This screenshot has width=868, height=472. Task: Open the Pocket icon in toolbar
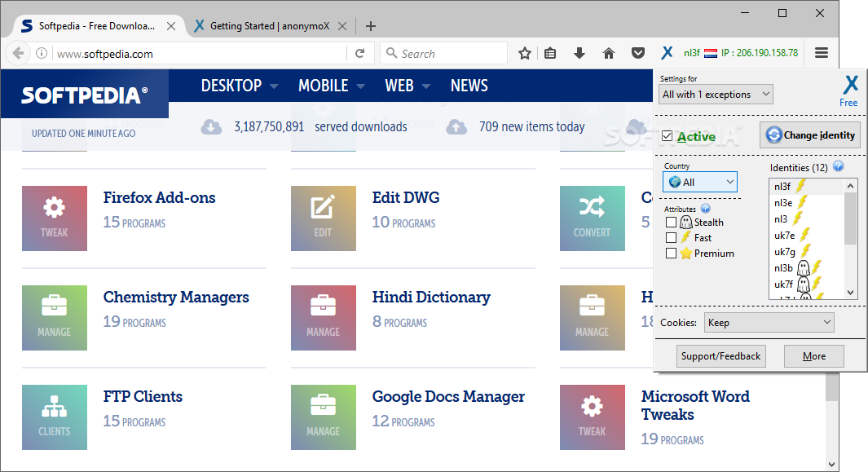coord(638,53)
